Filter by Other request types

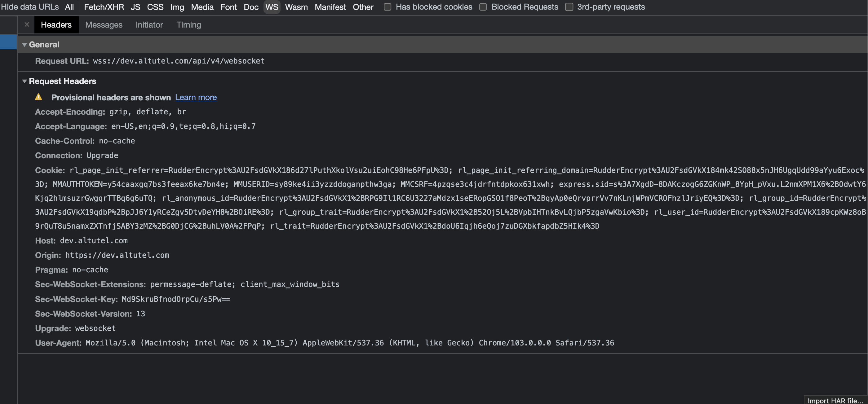pyautogui.click(x=363, y=7)
